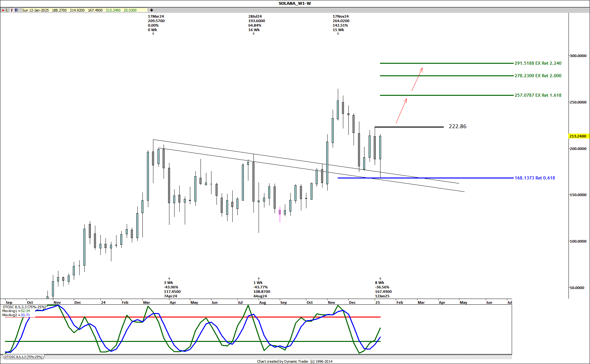This screenshot has height=364, width=590.
Task: Click the black plus crosshair icon
Action: click(152, 10)
